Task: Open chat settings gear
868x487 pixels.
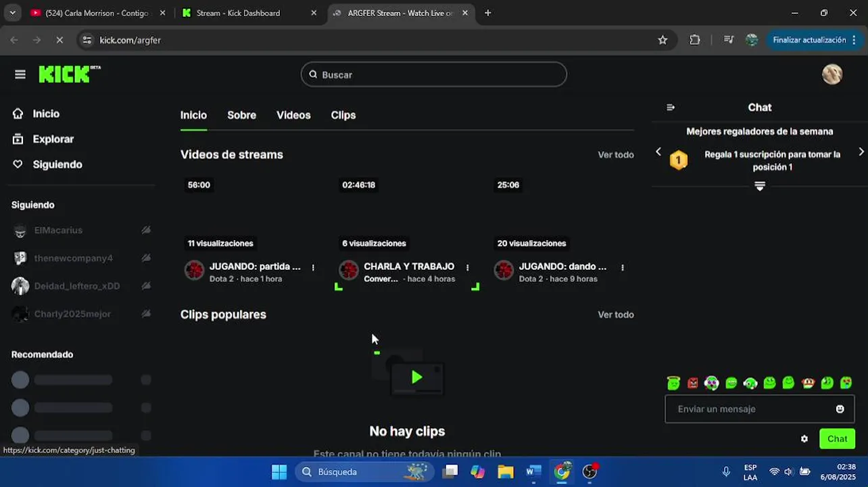Action: [804, 439]
